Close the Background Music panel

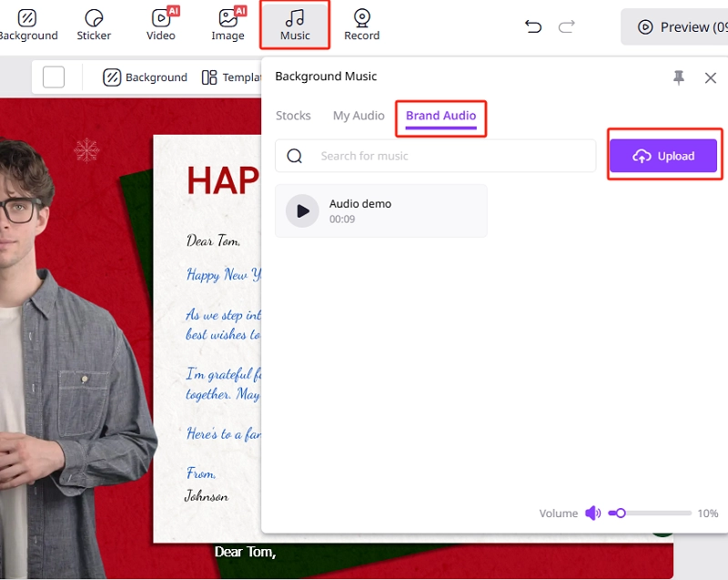pyautogui.click(x=711, y=78)
